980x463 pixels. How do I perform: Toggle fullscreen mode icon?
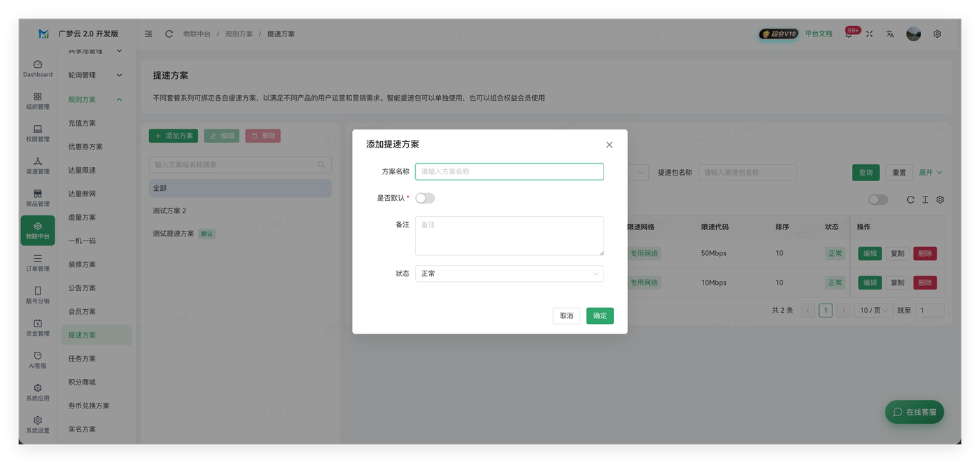coord(869,34)
